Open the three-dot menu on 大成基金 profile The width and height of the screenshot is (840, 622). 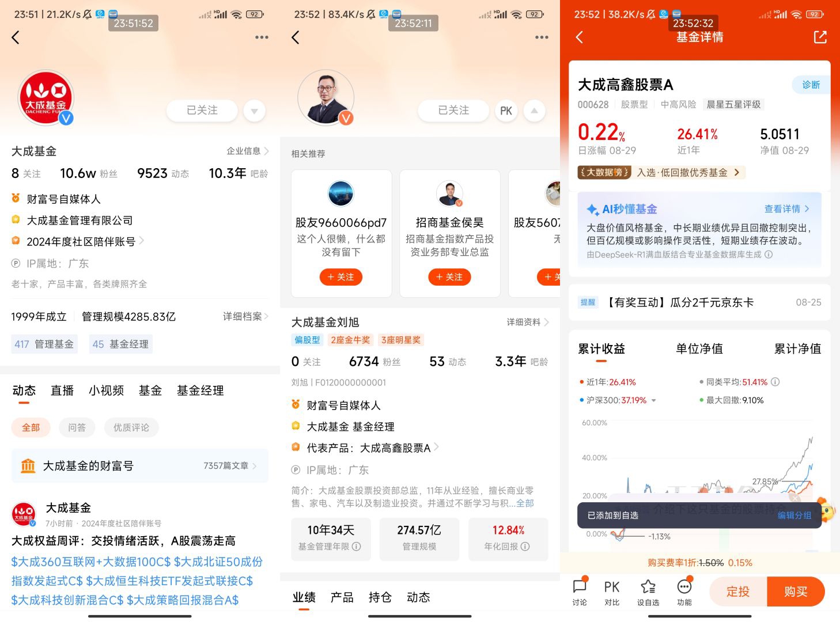(x=262, y=37)
